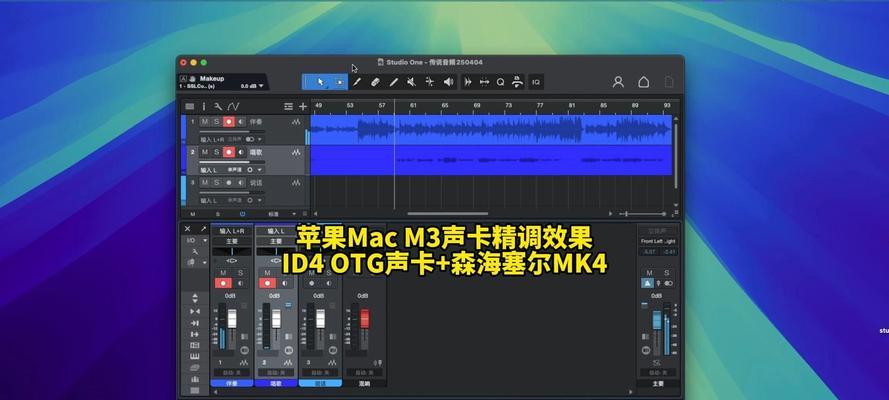Solo mixer channel 1 strip
The image size is (889, 400).
tap(240, 273)
